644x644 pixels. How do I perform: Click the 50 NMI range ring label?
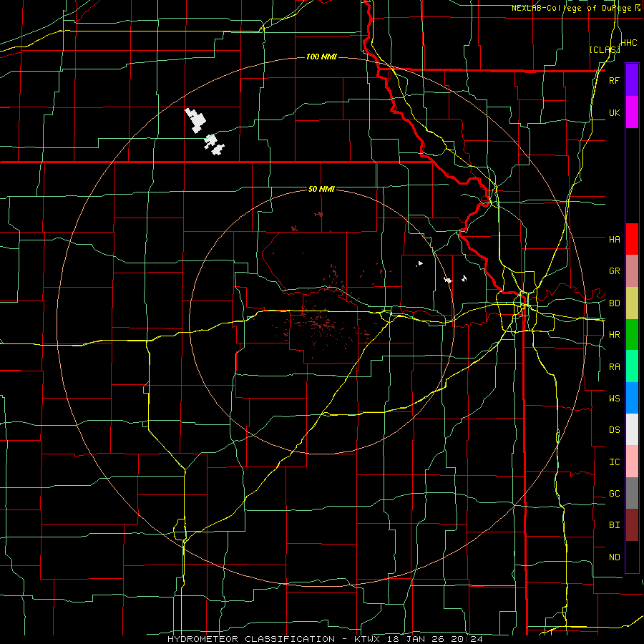[321, 189]
